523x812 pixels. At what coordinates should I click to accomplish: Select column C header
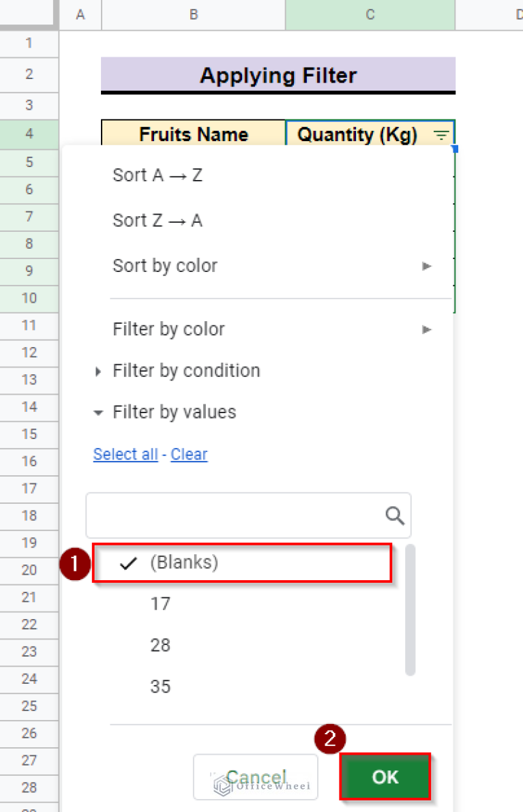coord(370,14)
